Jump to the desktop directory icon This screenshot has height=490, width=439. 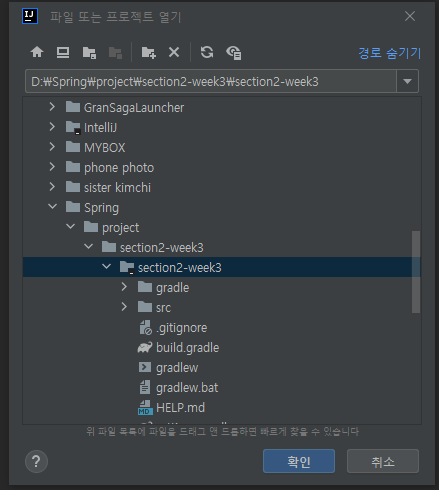pyautogui.click(x=63, y=52)
